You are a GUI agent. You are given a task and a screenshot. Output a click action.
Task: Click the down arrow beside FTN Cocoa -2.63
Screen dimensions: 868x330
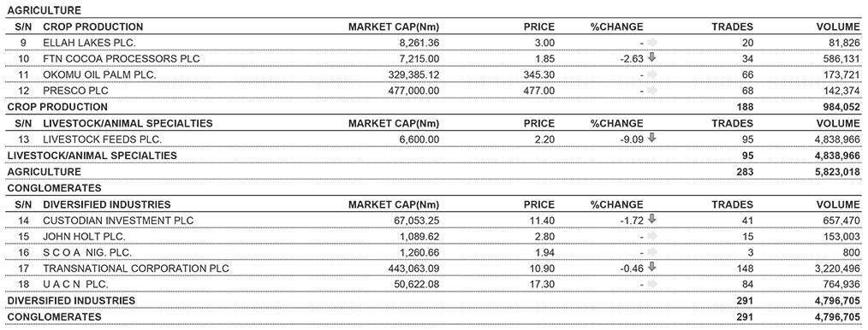coord(651,57)
